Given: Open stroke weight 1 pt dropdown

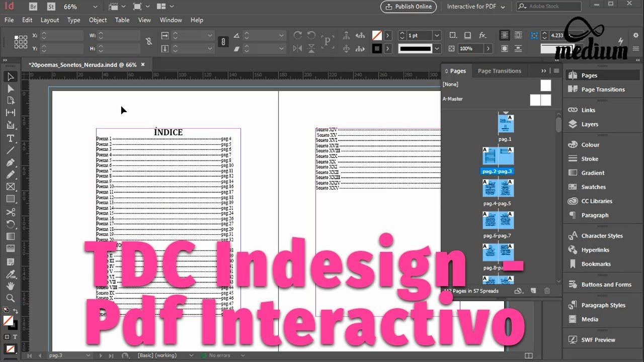Looking at the screenshot, I should click(x=437, y=36).
